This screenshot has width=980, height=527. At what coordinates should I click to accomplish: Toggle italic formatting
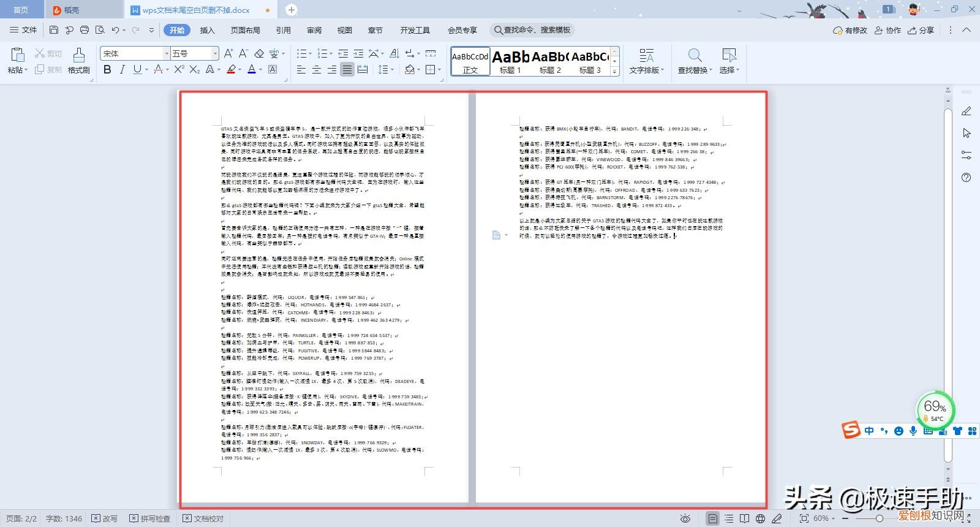tap(122, 69)
